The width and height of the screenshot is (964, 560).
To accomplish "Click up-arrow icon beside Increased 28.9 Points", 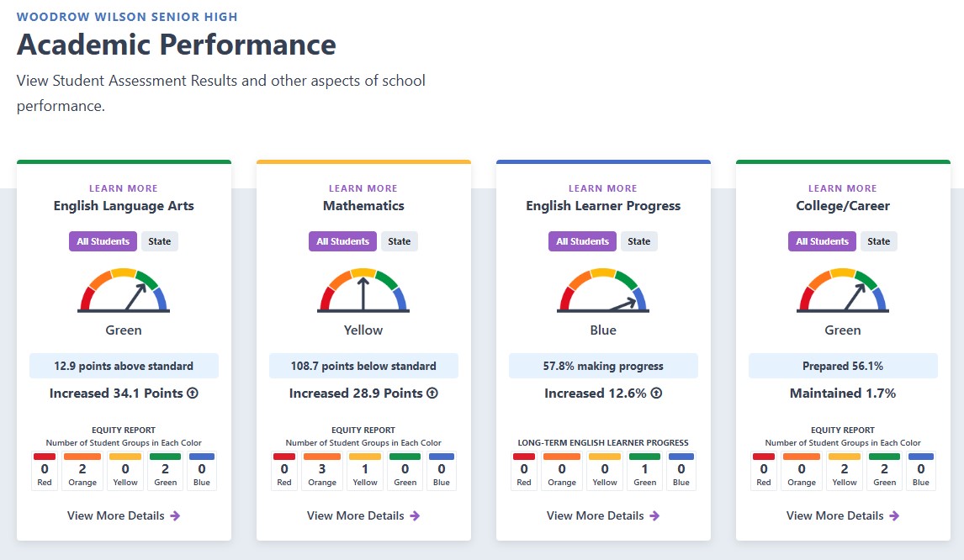I will 432,393.
